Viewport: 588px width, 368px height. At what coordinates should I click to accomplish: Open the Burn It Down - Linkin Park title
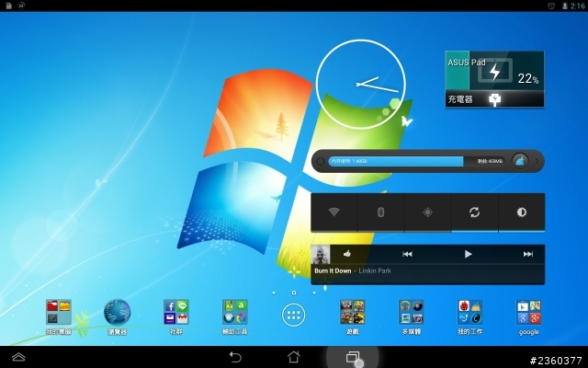[353, 270]
